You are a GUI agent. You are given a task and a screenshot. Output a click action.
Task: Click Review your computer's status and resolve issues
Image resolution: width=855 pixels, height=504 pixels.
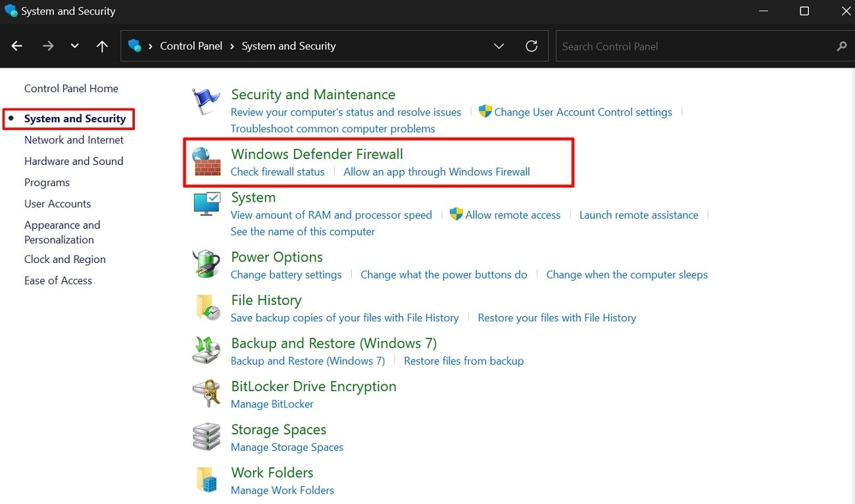pyautogui.click(x=346, y=112)
